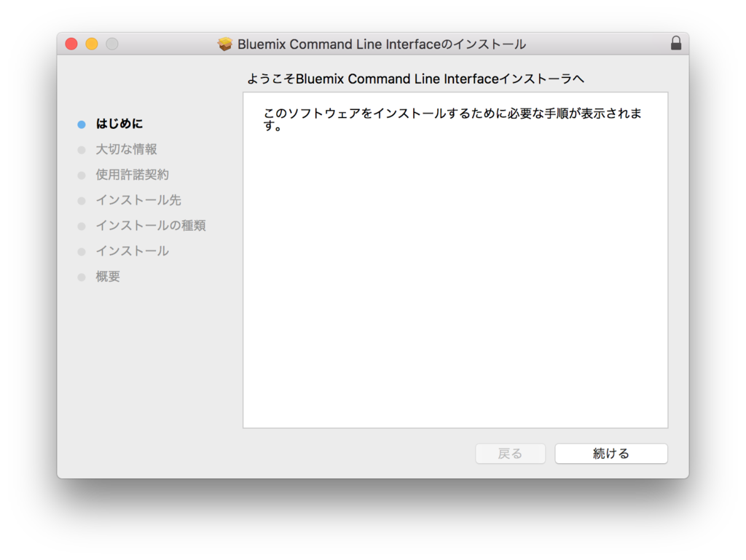746x560 pixels.
Task: Click the window title Bluemix Command Line Interfaceのインストール
Action: click(382, 44)
